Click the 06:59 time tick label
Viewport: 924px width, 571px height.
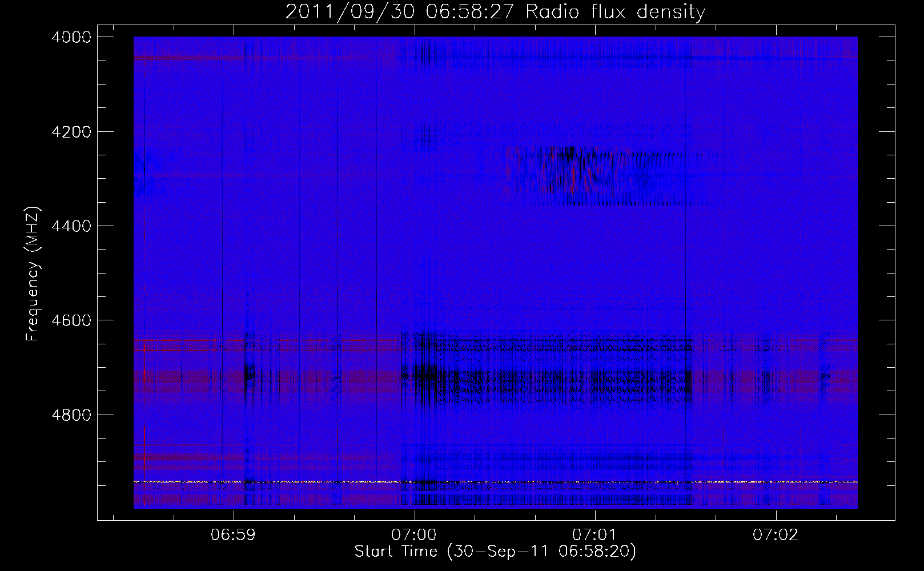point(233,535)
